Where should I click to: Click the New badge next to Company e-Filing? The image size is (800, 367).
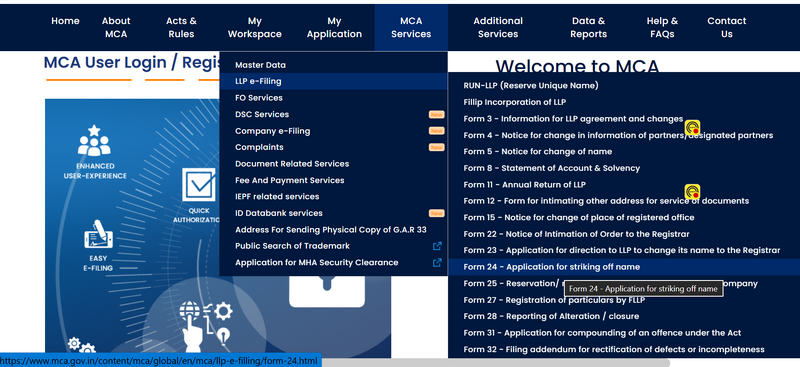click(436, 131)
